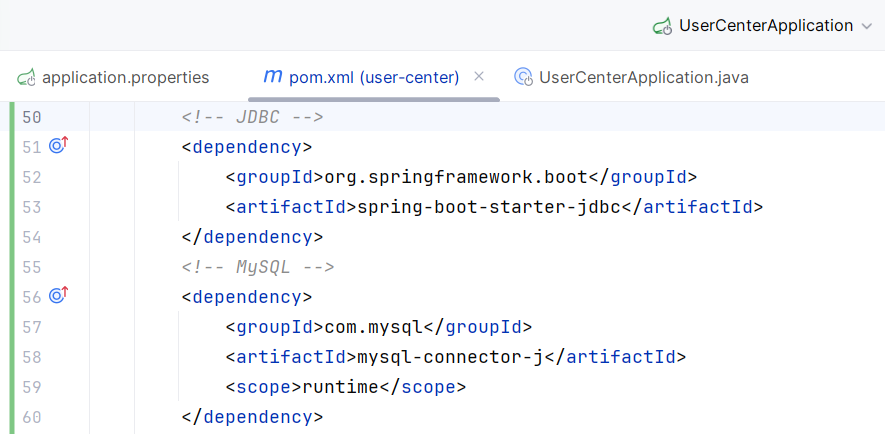This screenshot has width=885, height=434.
Task: Open the UserCenterApplication run configuration dropdown
Action: click(x=765, y=26)
